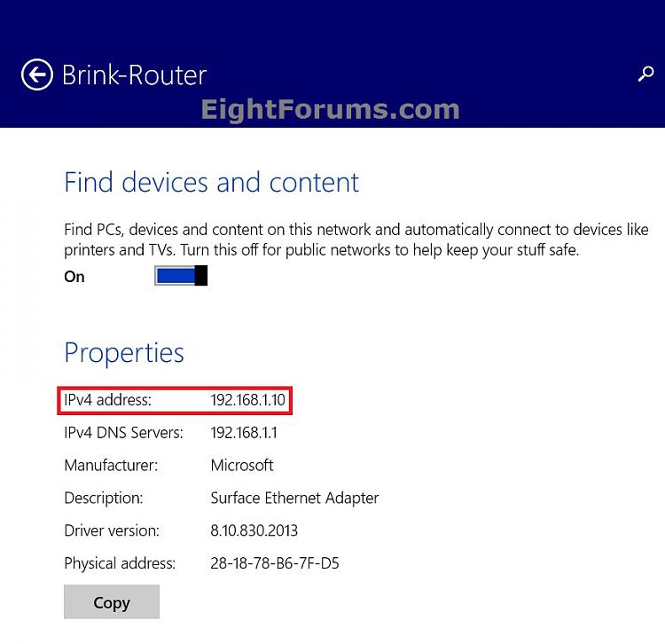
Task: Click the Find devices and content heading
Action: [212, 183]
